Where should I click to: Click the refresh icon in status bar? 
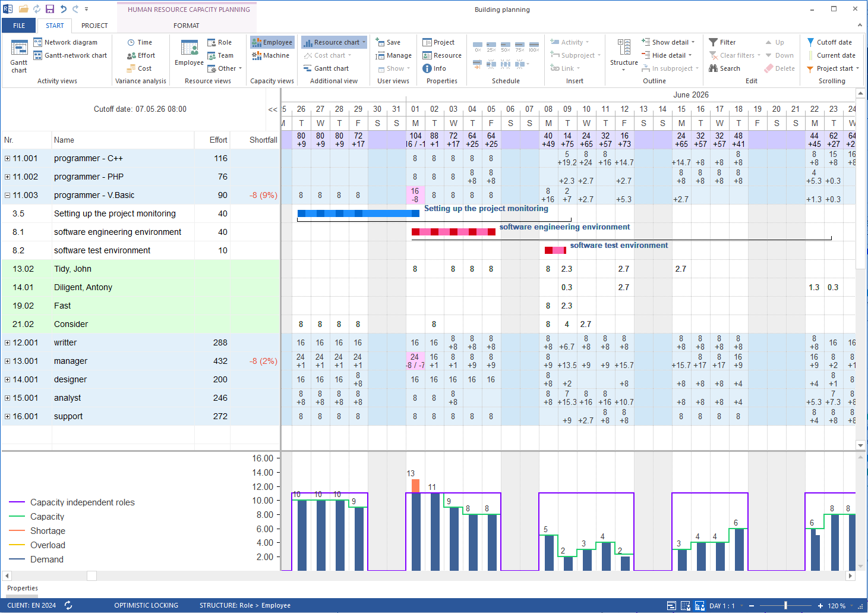(68, 605)
